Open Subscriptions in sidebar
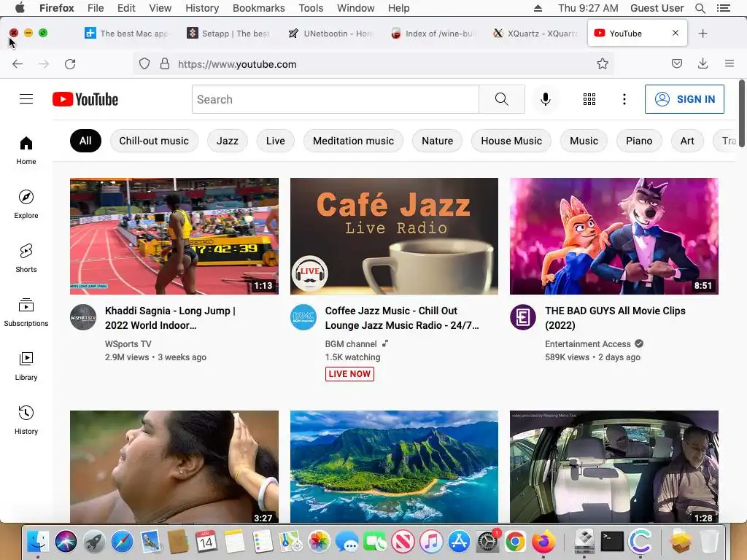Viewport: 747px width, 560px height. coord(26,312)
